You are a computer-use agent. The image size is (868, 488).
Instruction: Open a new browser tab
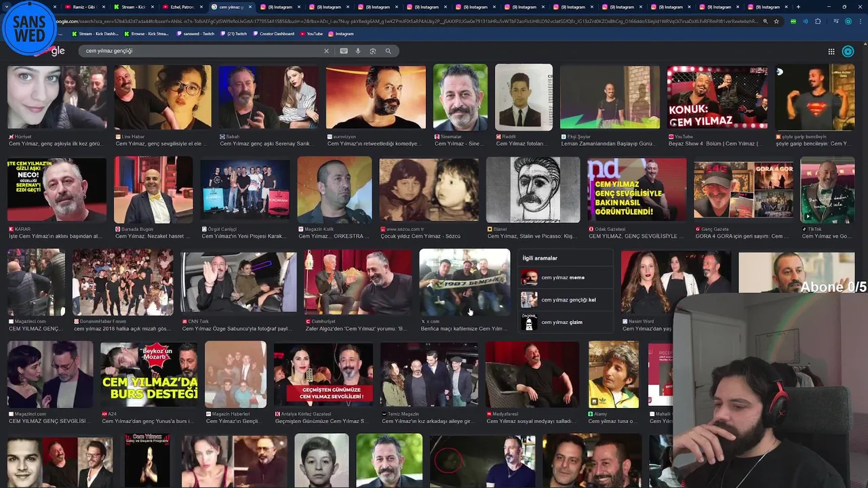click(x=798, y=7)
